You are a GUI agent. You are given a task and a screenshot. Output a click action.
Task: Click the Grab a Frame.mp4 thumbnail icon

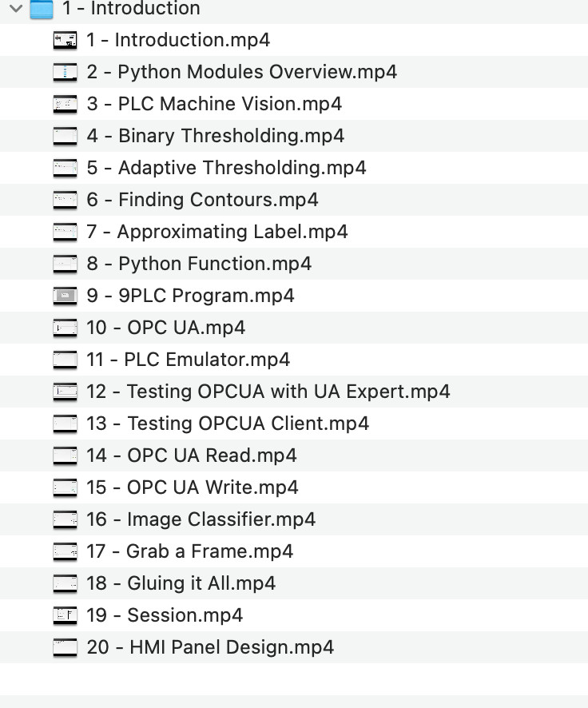click(x=65, y=551)
